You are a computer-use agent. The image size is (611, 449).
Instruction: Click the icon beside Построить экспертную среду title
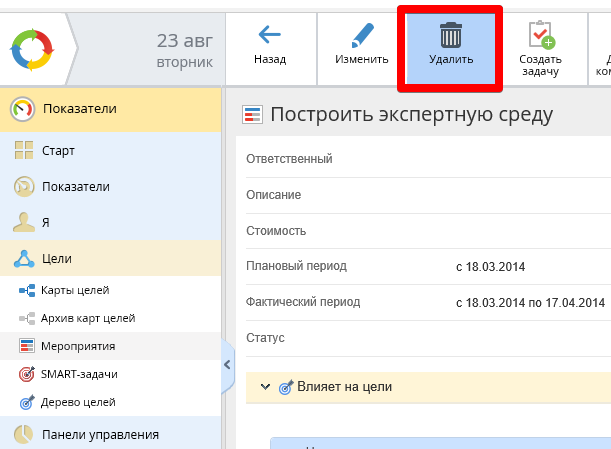click(x=253, y=115)
